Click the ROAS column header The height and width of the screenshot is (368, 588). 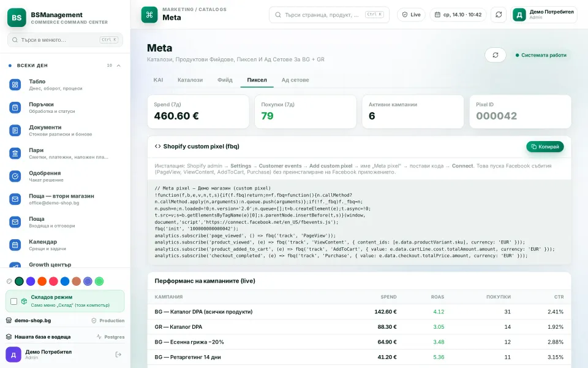[437, 297]
